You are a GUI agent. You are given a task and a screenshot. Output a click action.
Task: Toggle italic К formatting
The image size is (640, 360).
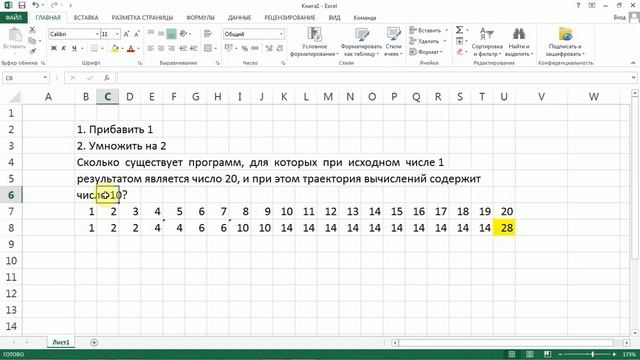(x=64, y=49)
